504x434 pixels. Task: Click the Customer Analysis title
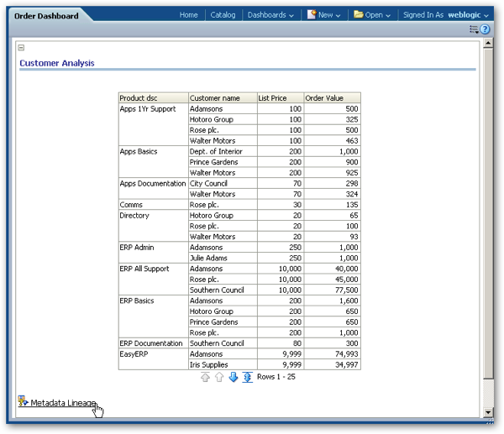(57, 63)
